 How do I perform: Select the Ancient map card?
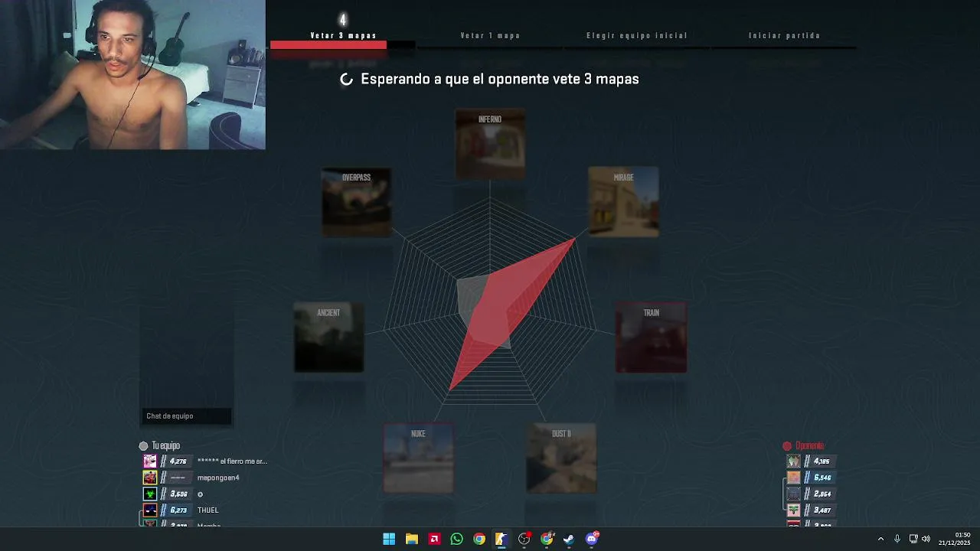click(x=328, y=337)
